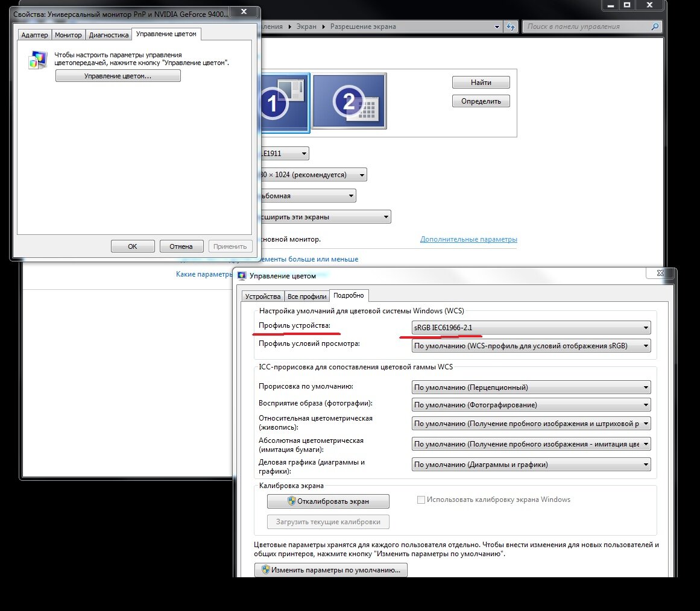Click Отмена in the properties dialog
Screen dimensions: 700x611
tap(181, 246)
